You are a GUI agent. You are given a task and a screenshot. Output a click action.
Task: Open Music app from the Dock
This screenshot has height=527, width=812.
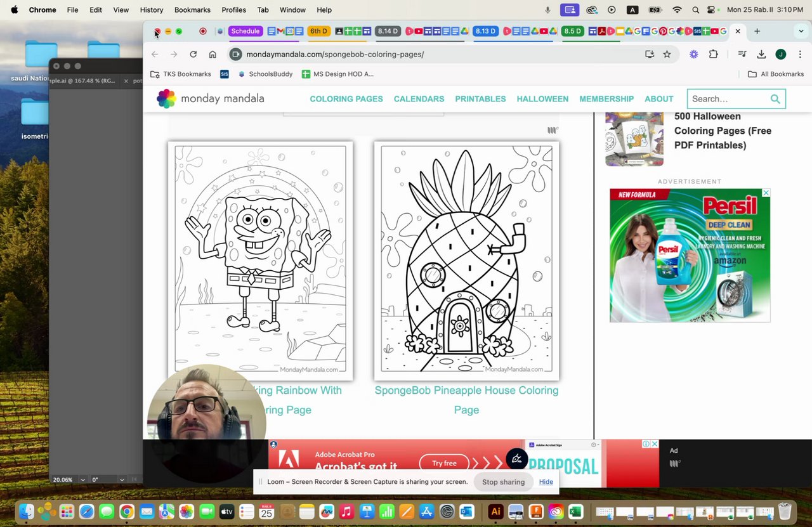point(346,511)
